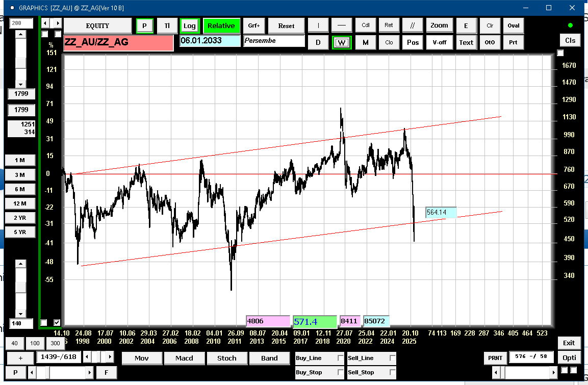This screenshot has height=385, width=588.
Task: Click the Text annotation tool
Action: click(x=466, y=42)
